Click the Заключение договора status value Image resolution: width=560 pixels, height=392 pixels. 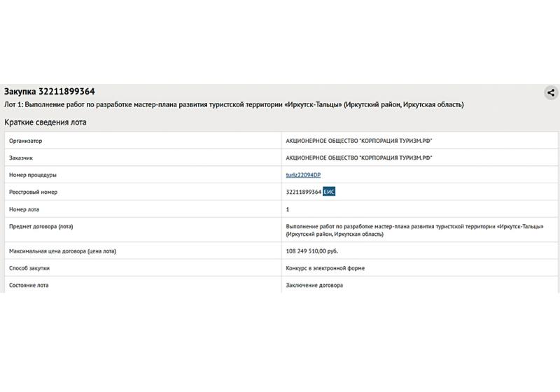point(315,285)
